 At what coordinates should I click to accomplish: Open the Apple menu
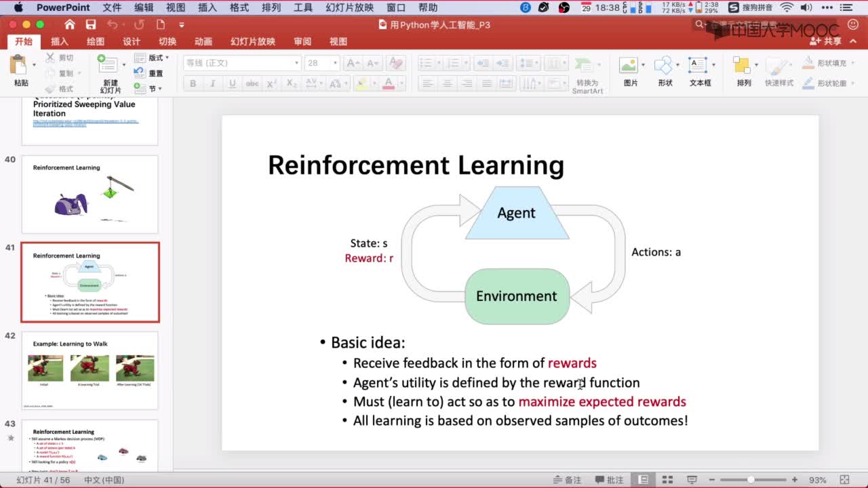click(x=18, y=7)
